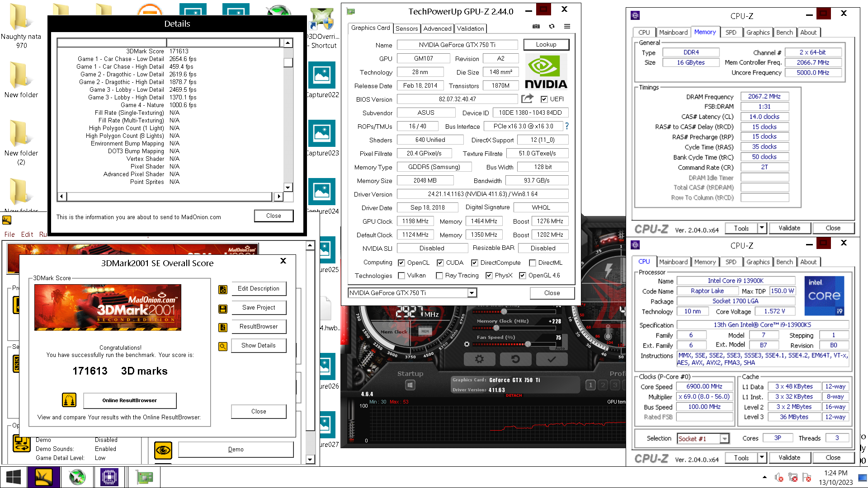Screen dimensions: 868x488
Task: Open the capture022 desktop image file
Action: [x=322, y=80]
